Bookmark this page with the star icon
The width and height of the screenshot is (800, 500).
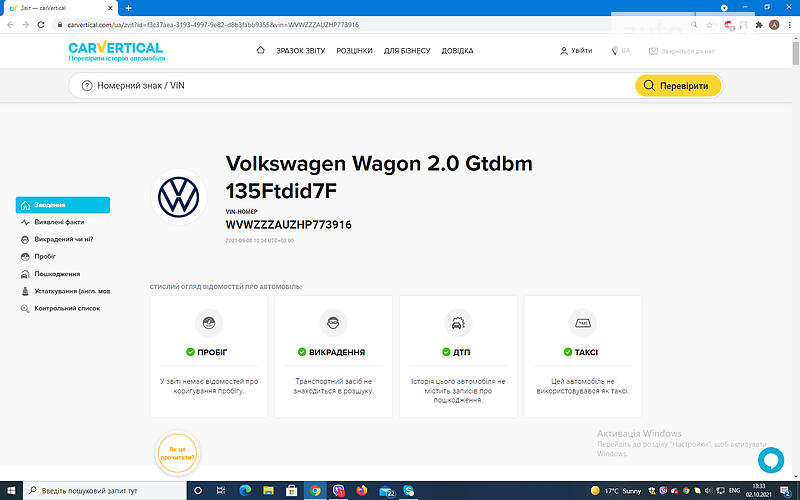point(709,24)
